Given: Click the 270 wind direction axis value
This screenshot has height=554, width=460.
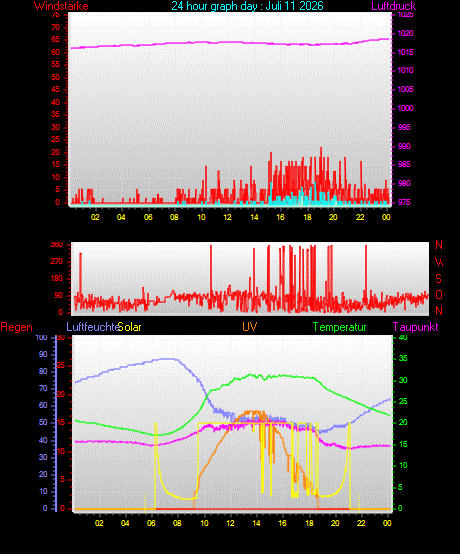Looking at the screenshot, I should click(x=57, y=261).
